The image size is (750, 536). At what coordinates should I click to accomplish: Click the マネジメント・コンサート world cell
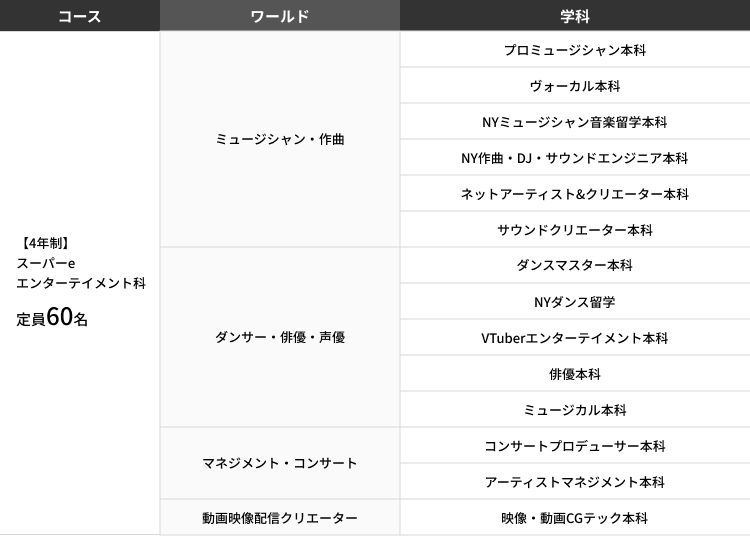(280, 464)
